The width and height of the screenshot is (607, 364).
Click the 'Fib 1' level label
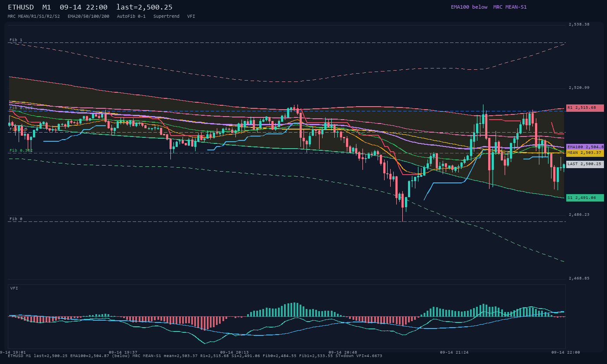pos(16,40)
